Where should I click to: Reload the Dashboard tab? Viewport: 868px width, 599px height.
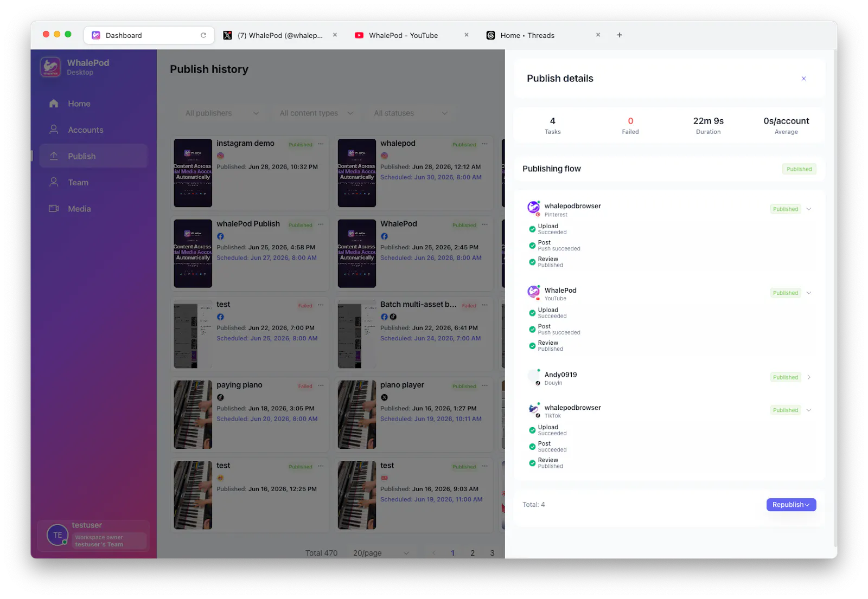(x=203, y=35)
